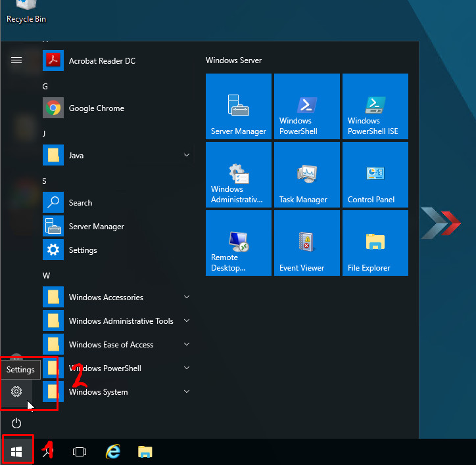Open Windows PowerShell folder in list
This screenshot has width=476, height=465.
pos(117,368)
